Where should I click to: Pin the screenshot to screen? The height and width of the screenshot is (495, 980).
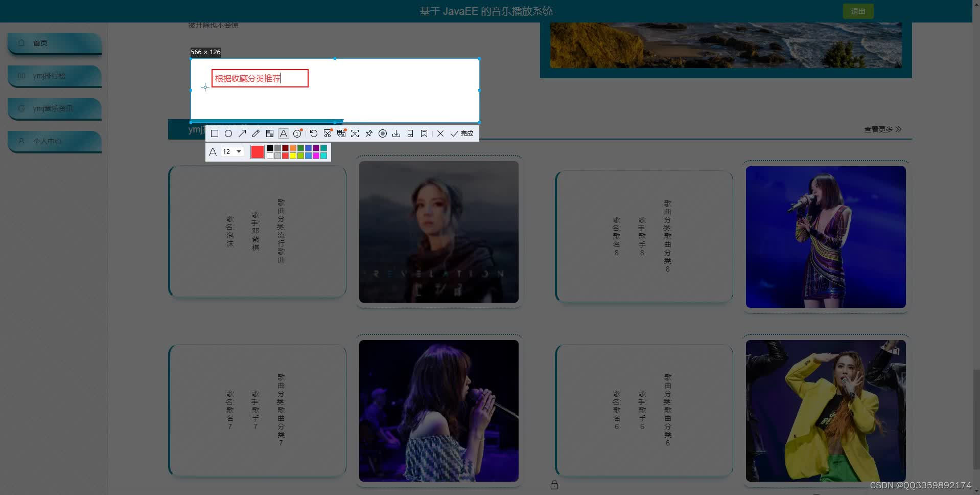369,133
